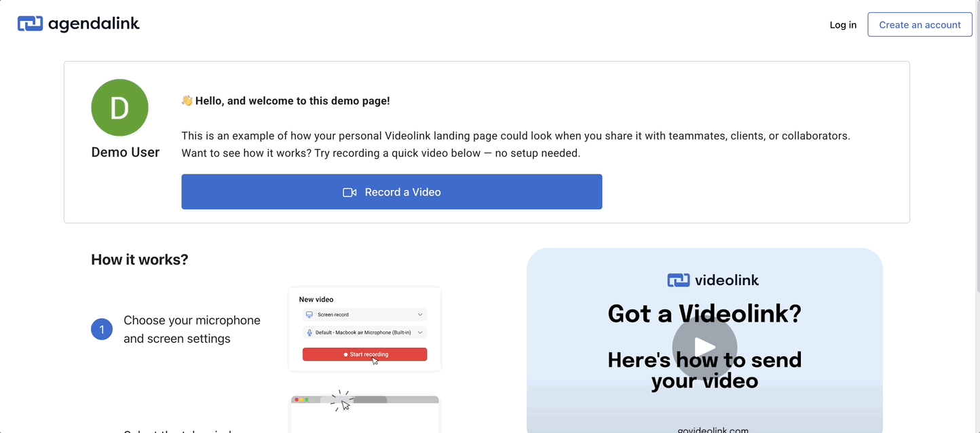Click the camera icon on the Record button

350,192
